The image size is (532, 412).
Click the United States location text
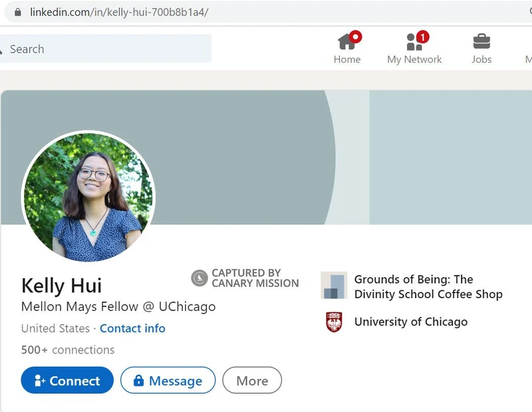55,328
